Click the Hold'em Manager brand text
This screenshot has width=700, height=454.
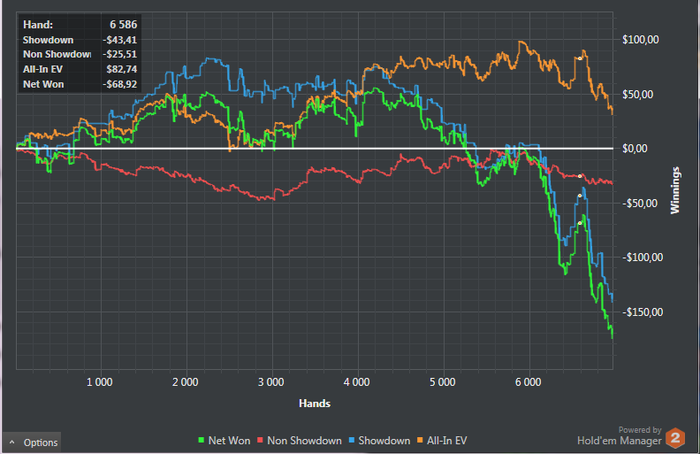[619, 441]
